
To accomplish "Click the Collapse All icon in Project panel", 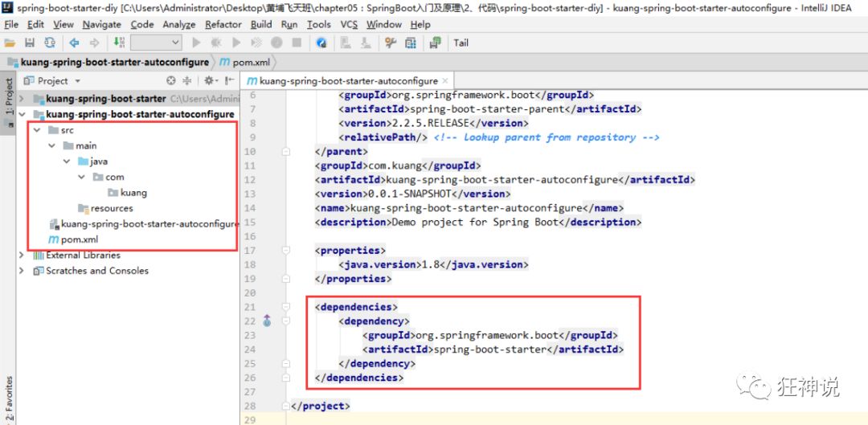I will pos(187,81).
